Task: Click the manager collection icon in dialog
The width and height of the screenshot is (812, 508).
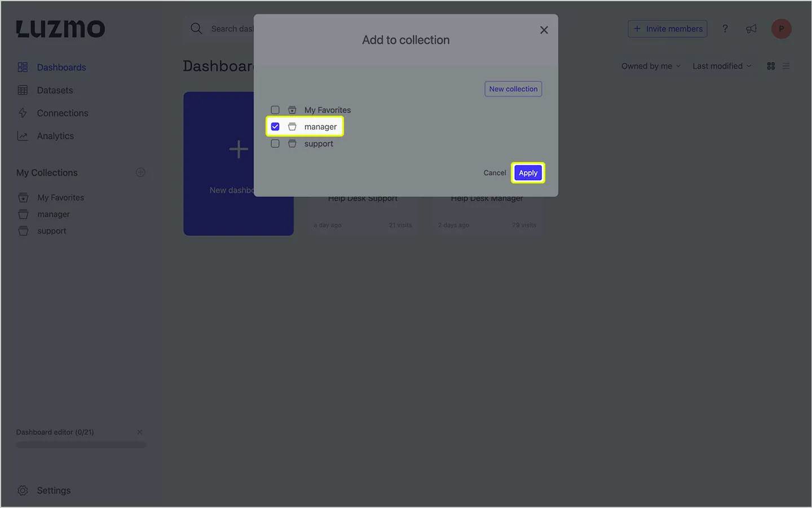Action: (x=292, y=127)
